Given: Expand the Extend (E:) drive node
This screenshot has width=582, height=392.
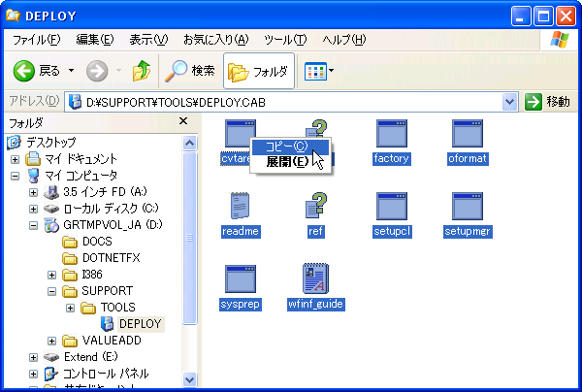Looking at the screenshot, I should (33, 357).
